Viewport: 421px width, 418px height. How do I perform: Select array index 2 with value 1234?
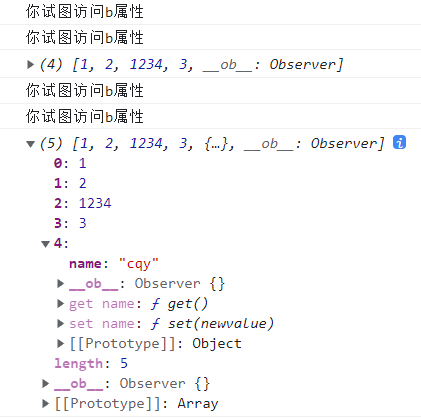pos(83,203)
